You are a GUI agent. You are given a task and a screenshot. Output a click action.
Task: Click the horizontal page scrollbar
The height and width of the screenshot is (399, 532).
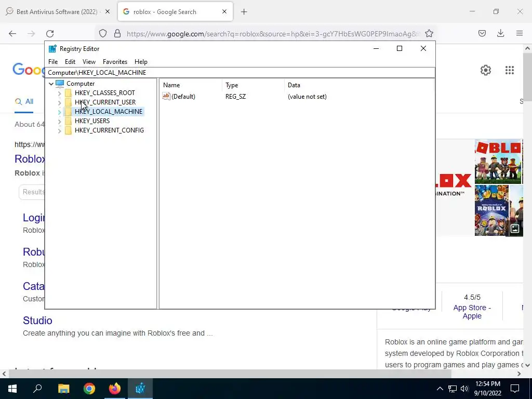(x=230, y=374)
